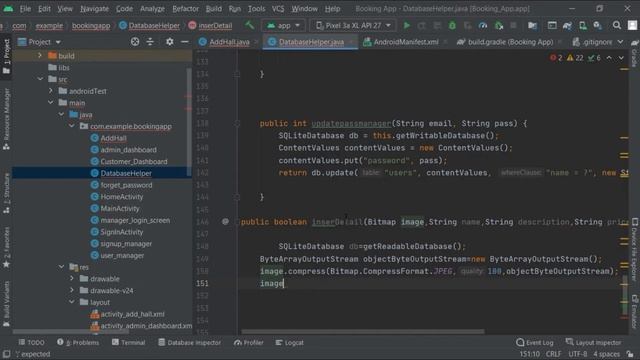Viewport: 640px width, 360px height.
Task: Toggle the Resource Manager side panel
Action: pos(6,118)
